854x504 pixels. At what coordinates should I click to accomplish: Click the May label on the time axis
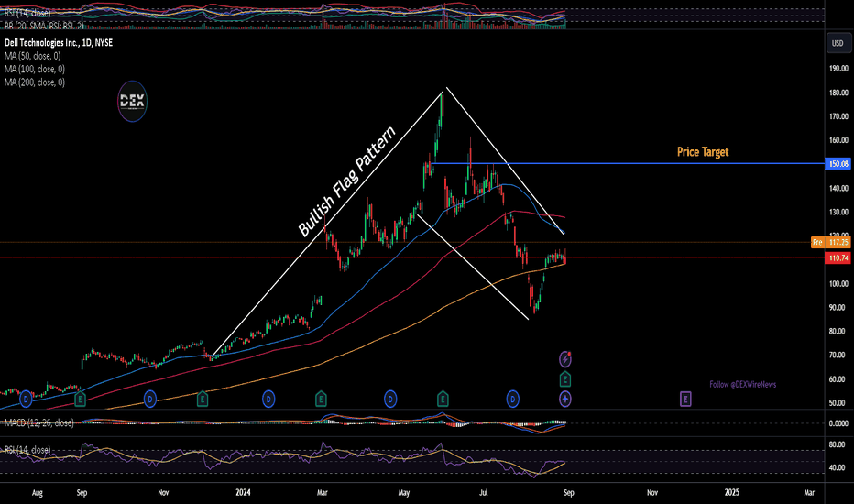click(403, 493)
